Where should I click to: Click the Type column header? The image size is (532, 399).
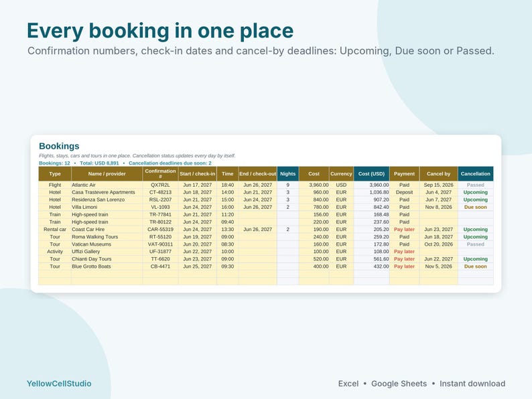(55, 173)
